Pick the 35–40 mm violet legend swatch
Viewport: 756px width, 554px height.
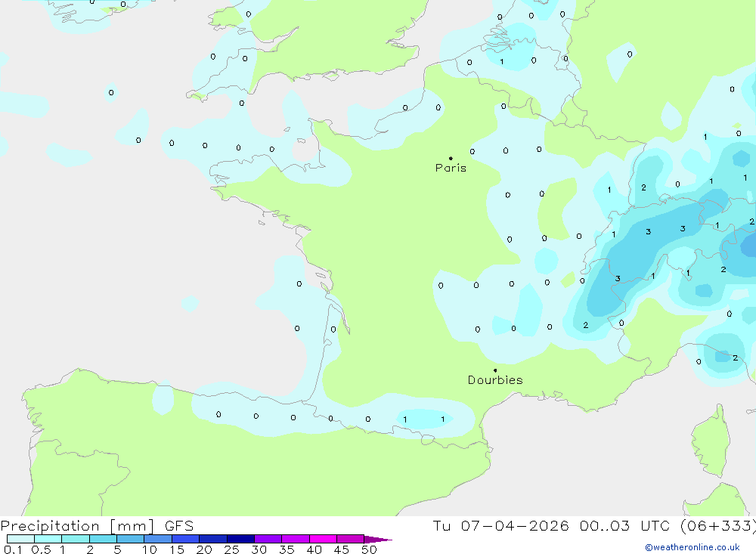pos(296,539)
